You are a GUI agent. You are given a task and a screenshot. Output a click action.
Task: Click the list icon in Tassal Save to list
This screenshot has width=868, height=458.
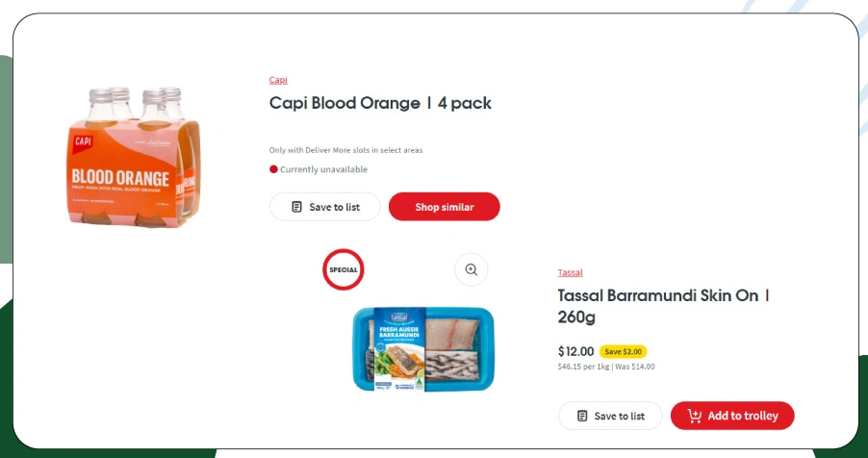(582, 416)
